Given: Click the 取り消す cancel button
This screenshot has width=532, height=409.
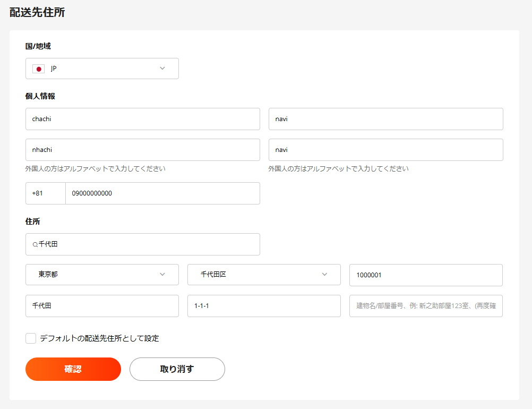Looking at the screenshot, I should point(177,369).
